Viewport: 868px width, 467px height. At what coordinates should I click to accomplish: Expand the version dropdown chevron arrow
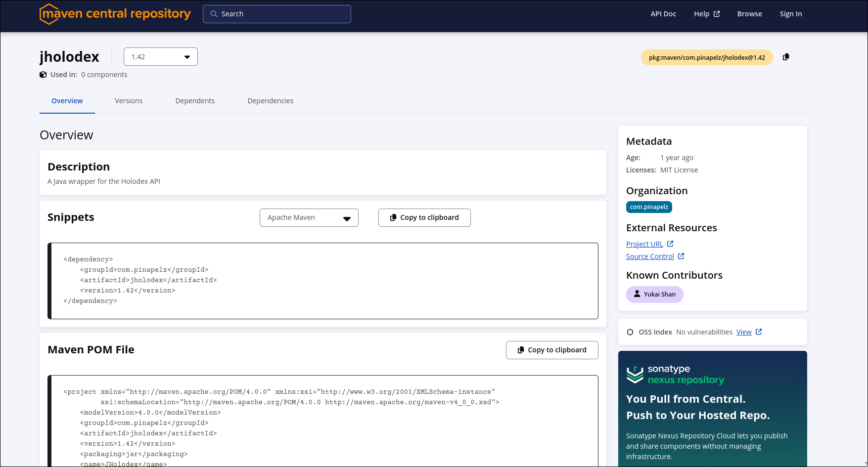click(187, 56)
